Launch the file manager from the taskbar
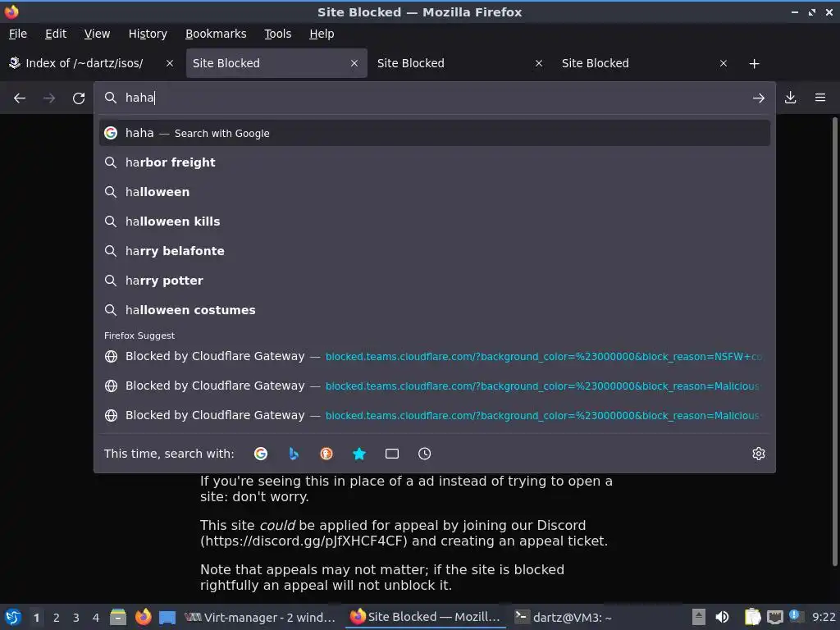Screen dimensions: 840x630 tap(118, 617)
